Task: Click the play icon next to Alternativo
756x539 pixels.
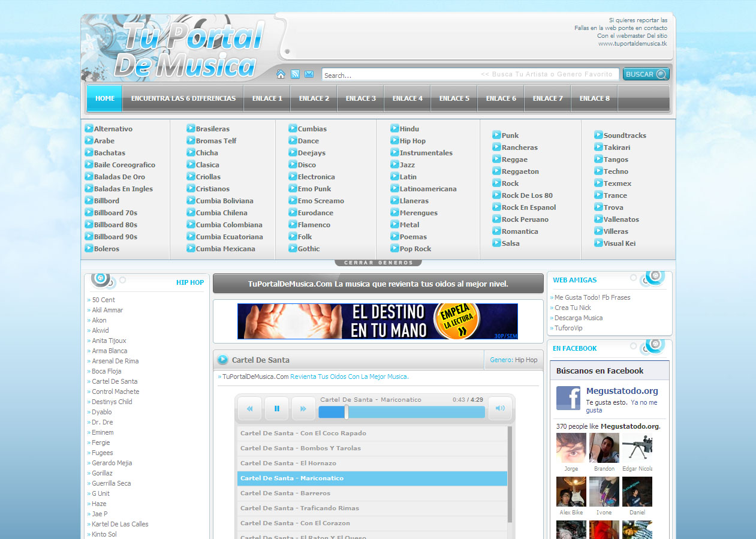Action: coord(89,128)
